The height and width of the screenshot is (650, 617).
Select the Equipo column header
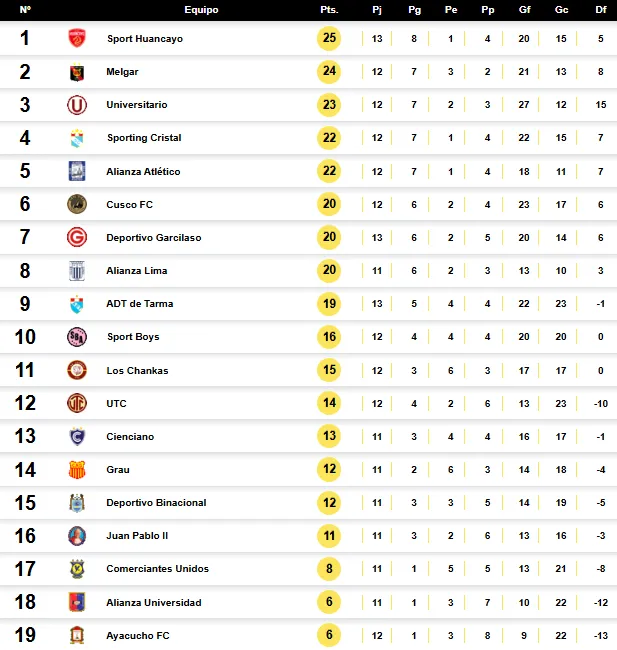(x=202, y=10)
